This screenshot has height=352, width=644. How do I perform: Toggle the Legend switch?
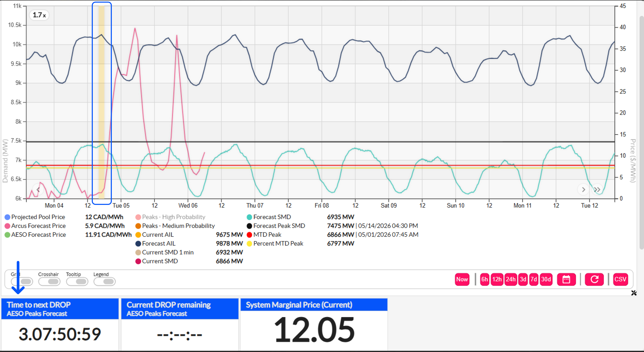(x=105, y=282)
